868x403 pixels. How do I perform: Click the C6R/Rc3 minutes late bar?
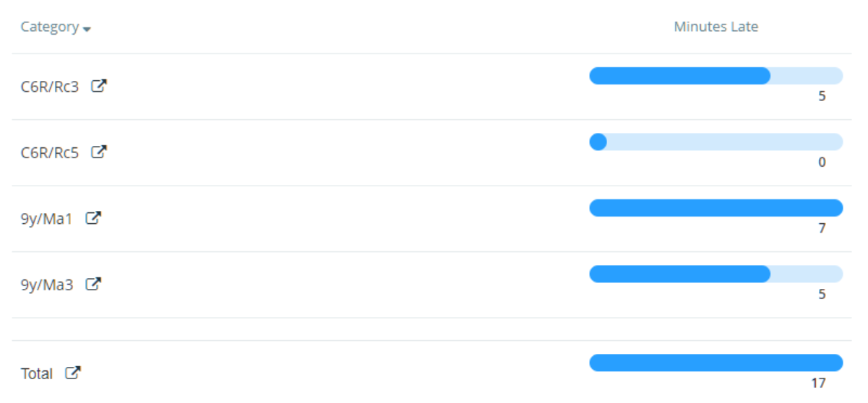click(x=716, y=76)
